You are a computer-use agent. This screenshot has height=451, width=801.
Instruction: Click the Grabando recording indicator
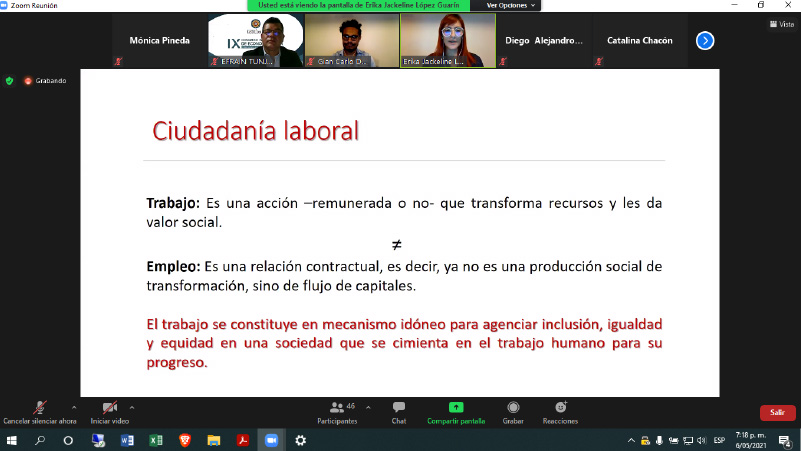click(x=45, y=81)
